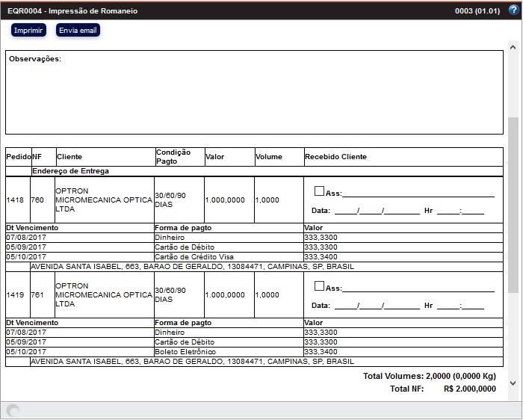The width and height of the screenshot is (523, 420).
Task: Open the help question mark icon
Action: (513, 10)
